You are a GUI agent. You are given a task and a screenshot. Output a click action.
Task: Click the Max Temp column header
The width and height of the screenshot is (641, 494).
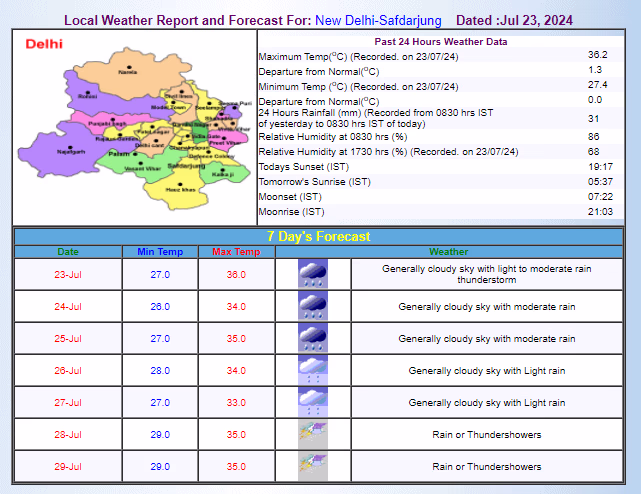coord(236,252)
